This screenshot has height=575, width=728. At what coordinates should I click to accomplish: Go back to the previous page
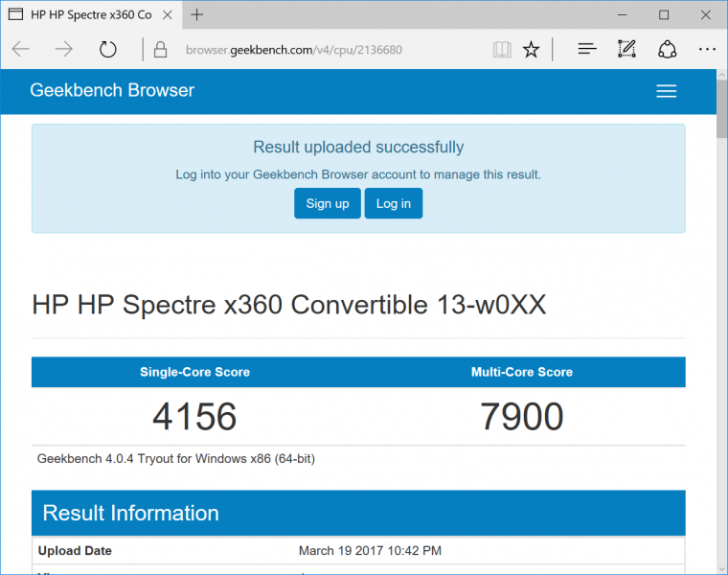click(21, 49)
